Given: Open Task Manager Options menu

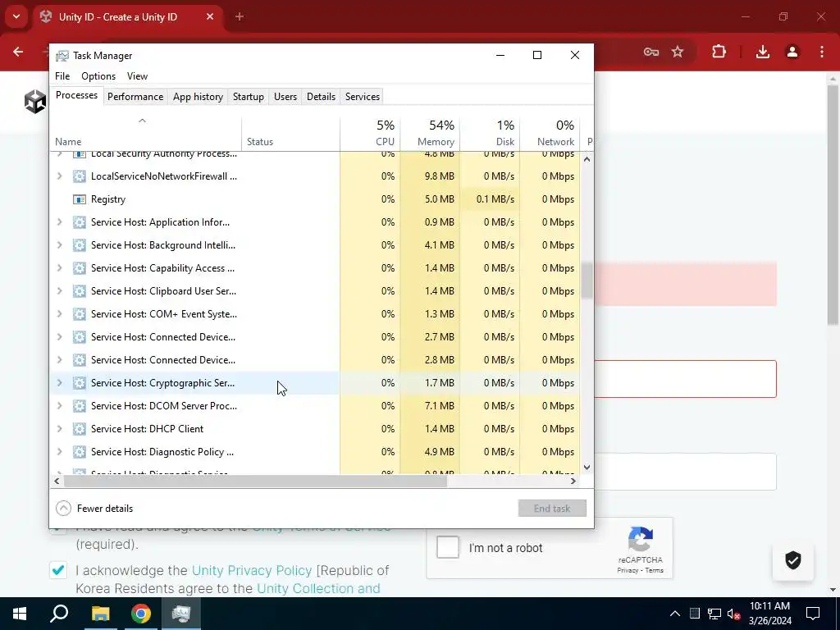Looking at the screenshot, I should pyautogui.click(x=98, y=76).
